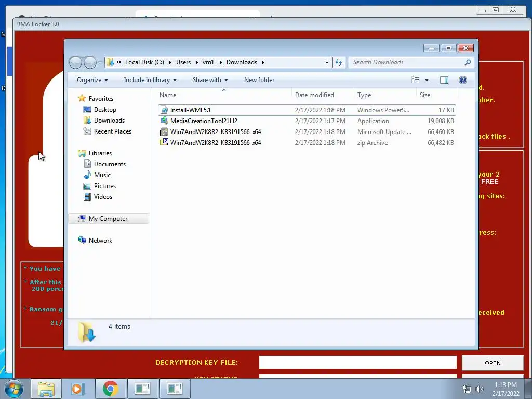Image resolution: width=532 pixels, height=399 pixels.
Task: Click the volume speaker tray icon
Action: 479,389
